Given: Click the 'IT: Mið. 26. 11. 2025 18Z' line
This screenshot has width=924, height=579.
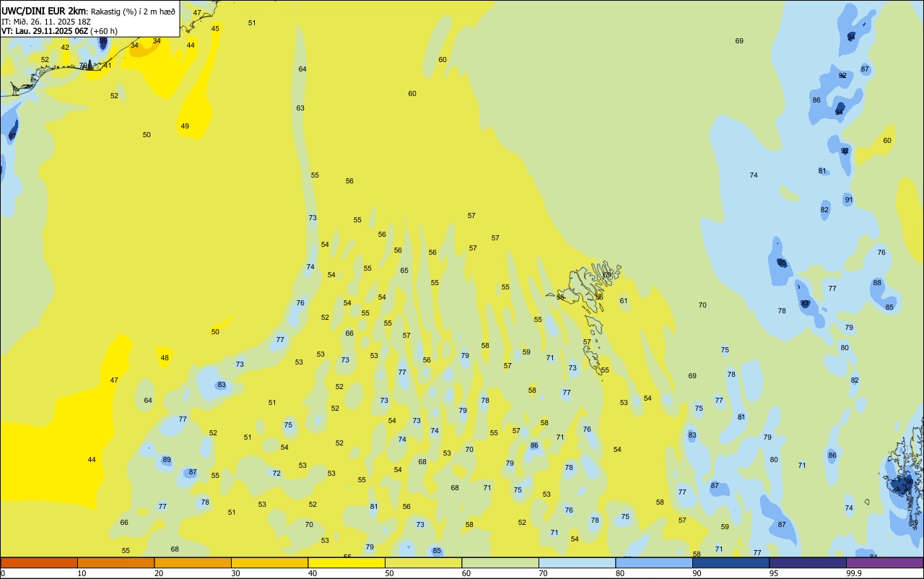Looking at the screenshot, I should coord(46,22).
